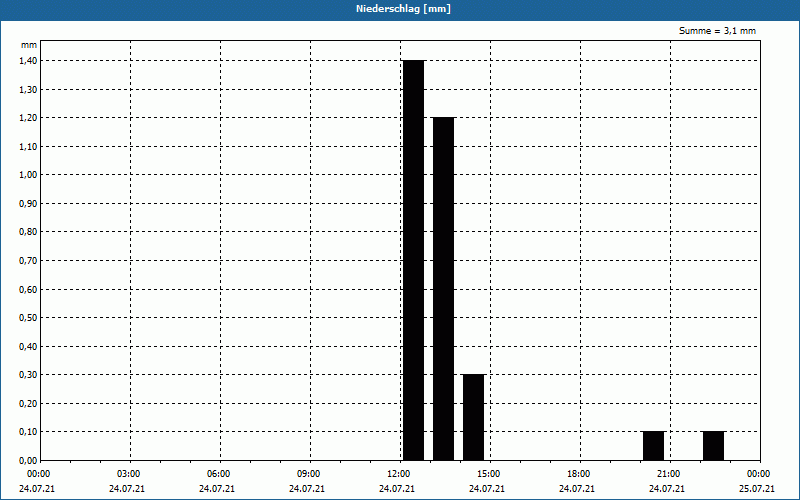The image size is (800, 500).
Task: Select the tallest 1,40 mm precipitation bar
Action: (x=413, y=260)
